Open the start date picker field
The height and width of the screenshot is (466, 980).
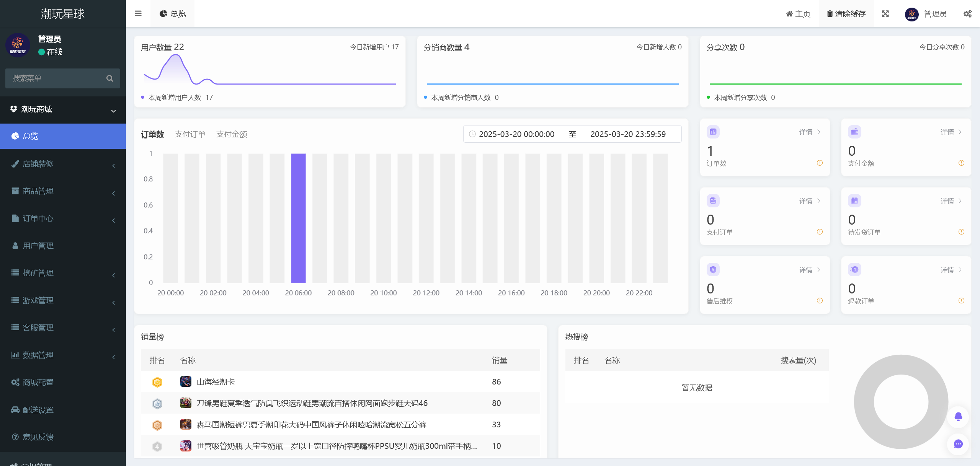(x=516, y=134)
